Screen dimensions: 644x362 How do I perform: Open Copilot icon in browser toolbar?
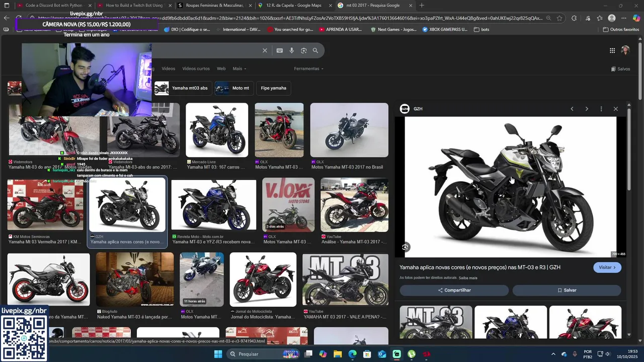click(x=636, y=18)
